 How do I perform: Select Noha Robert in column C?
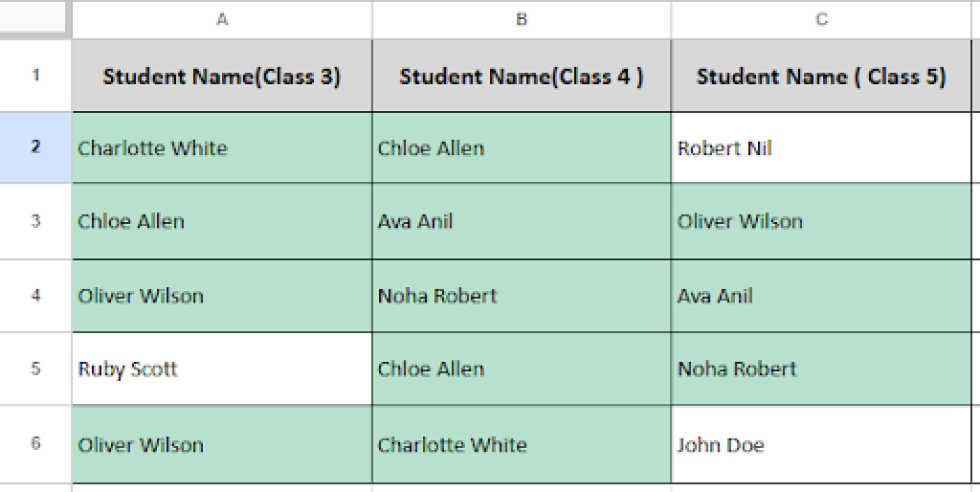click(821, 369)
